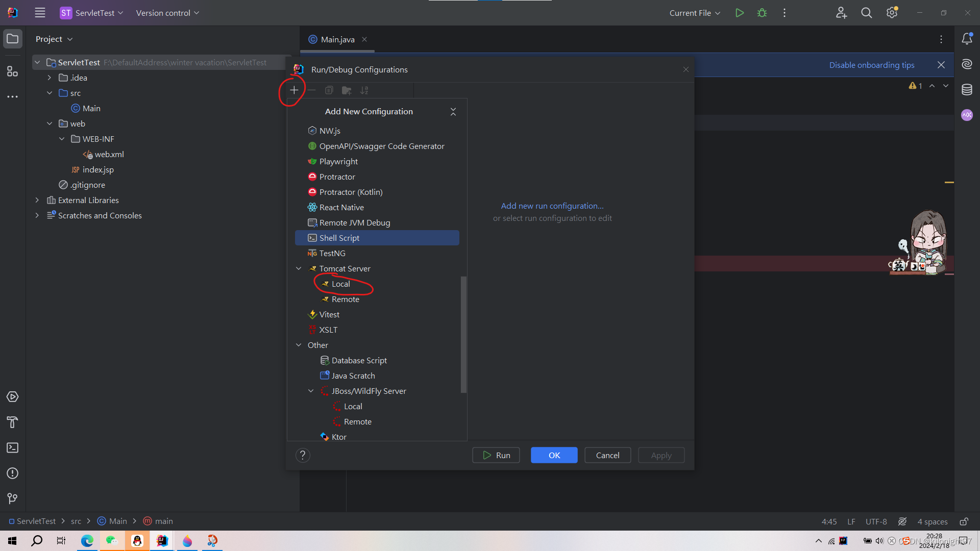Choose Shell Script configuration type

tap(339, 238)
